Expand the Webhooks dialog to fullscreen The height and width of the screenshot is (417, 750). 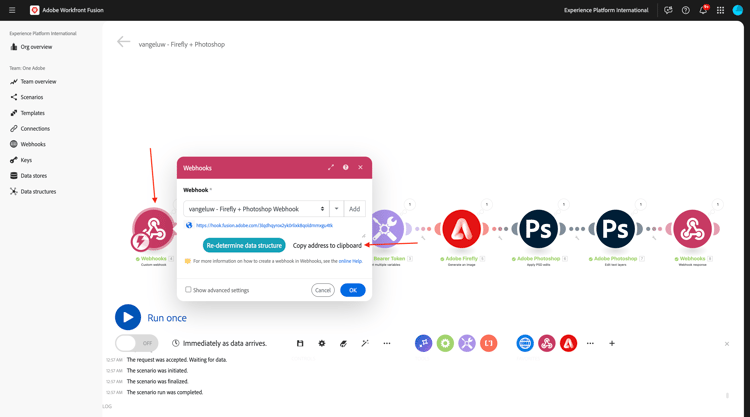pos(331,167)
